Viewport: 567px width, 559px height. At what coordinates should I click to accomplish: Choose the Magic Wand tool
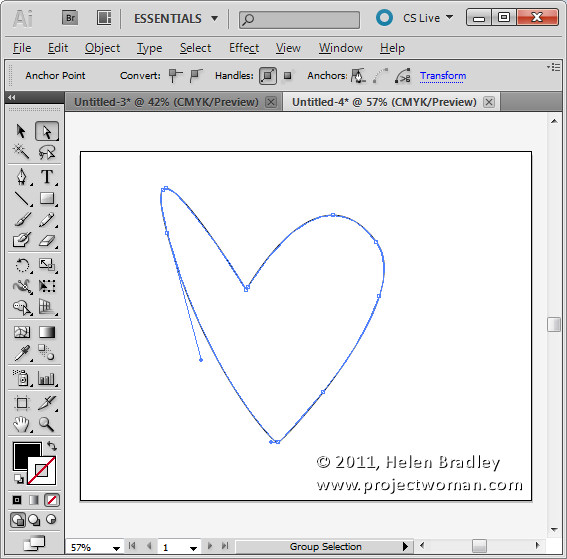pyautogui.click(x=21, y=152)
